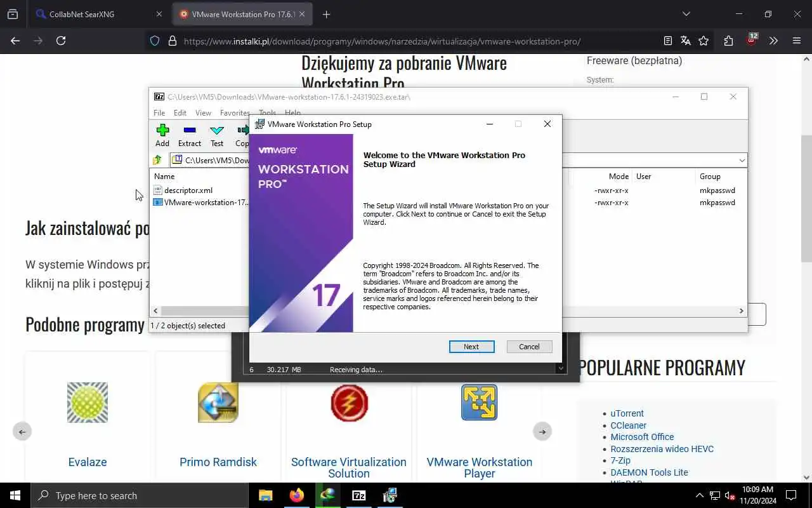Open the Primo Ramdisk program link
The image size is (812, 508).
point(218,462)
